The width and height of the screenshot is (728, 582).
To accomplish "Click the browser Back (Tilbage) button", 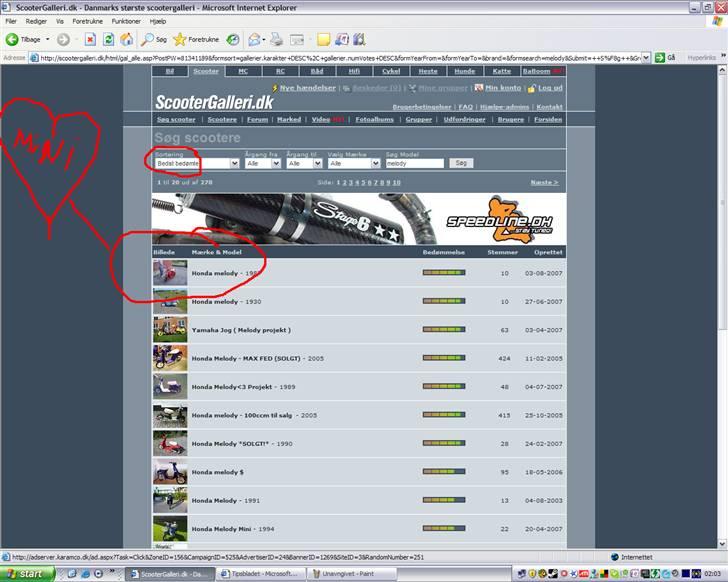I will click(26, 40).
